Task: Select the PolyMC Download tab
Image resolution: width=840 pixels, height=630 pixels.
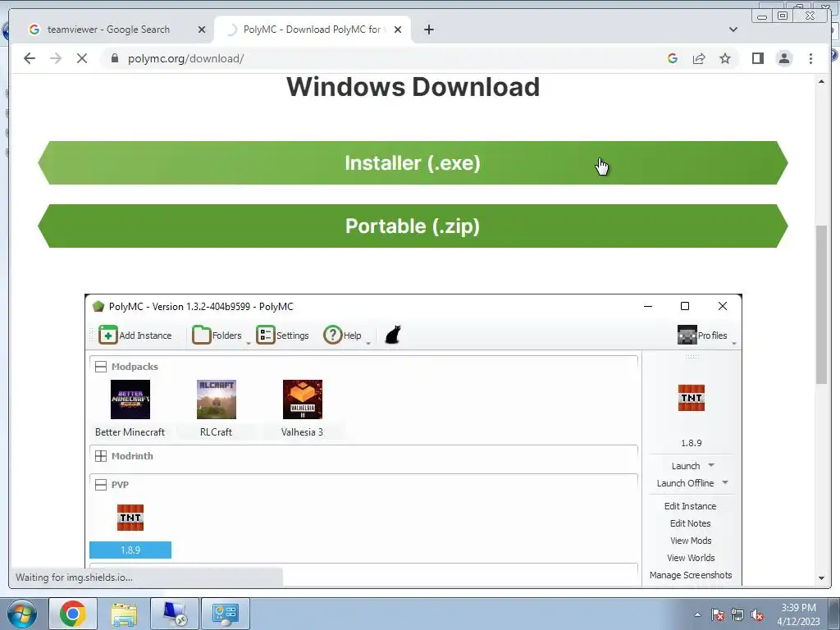Action: 311,30
